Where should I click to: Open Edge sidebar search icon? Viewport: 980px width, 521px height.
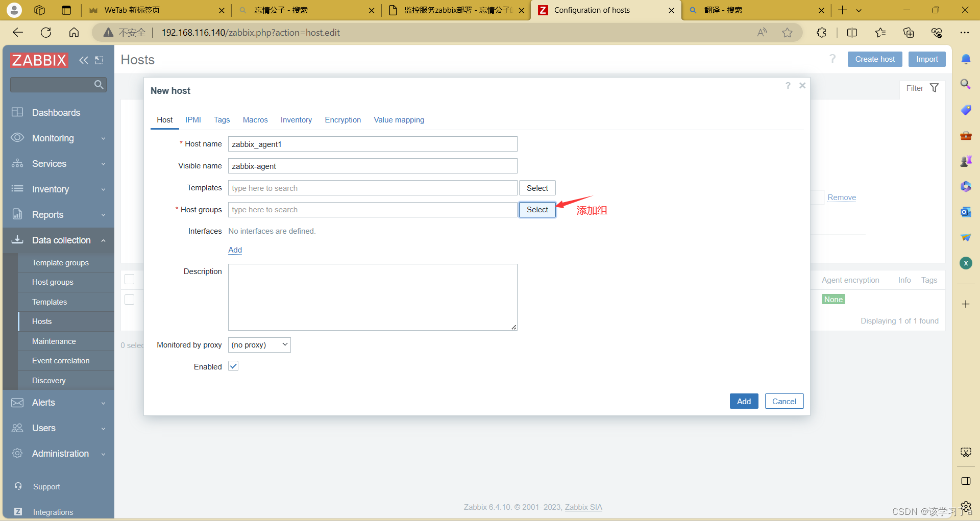coord(966,84)
